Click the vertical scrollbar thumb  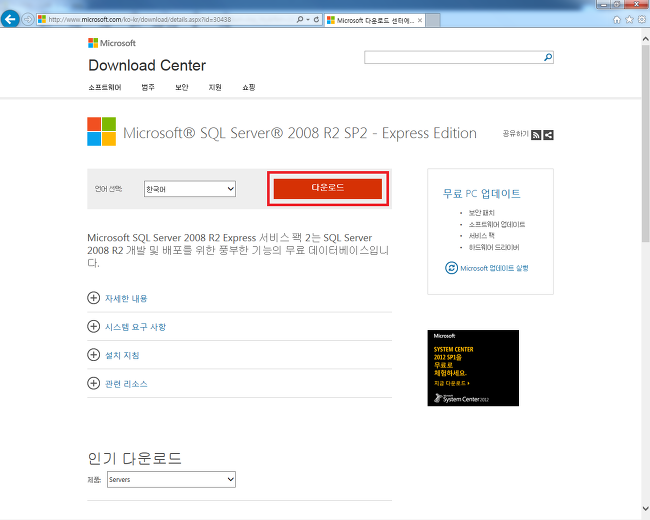click(x=645, y=143)
